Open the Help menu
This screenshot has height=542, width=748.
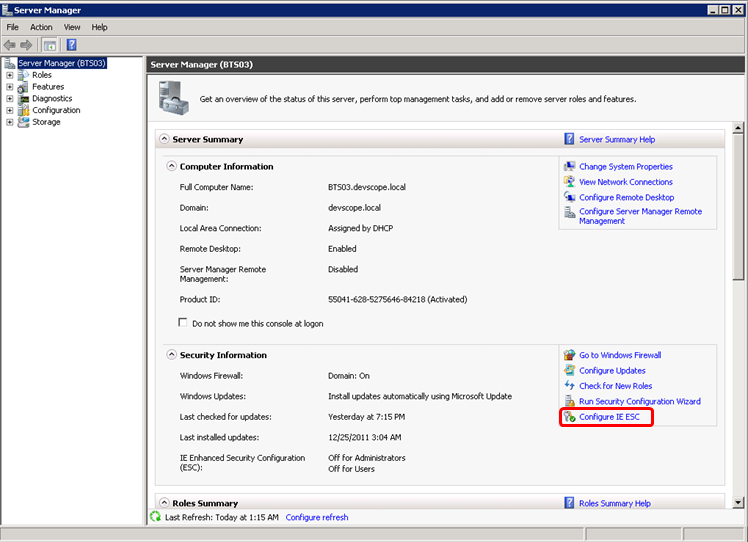[99, 27]
